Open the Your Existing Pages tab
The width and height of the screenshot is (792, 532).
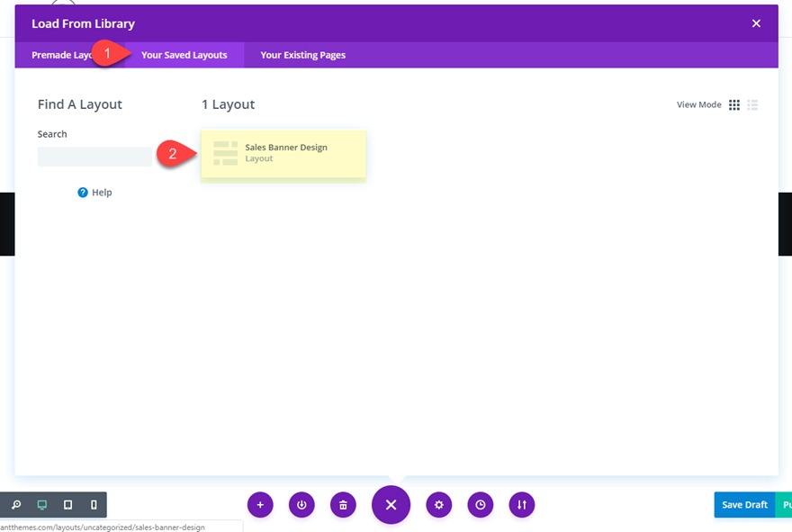tap(302, 55)
